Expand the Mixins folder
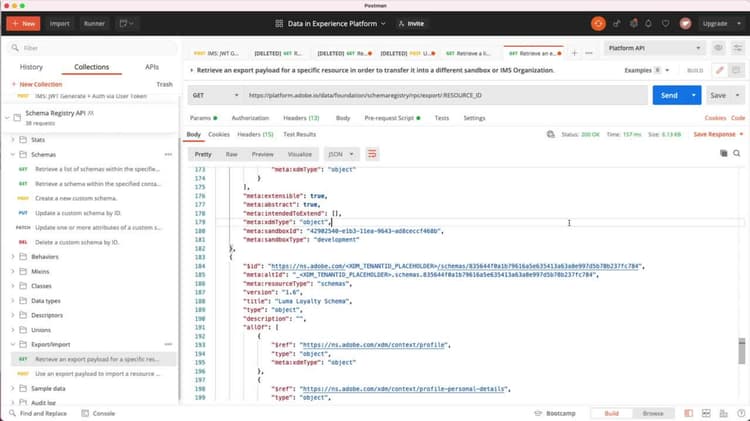Viewport: 750px width, 421px height. coord(13,271)
